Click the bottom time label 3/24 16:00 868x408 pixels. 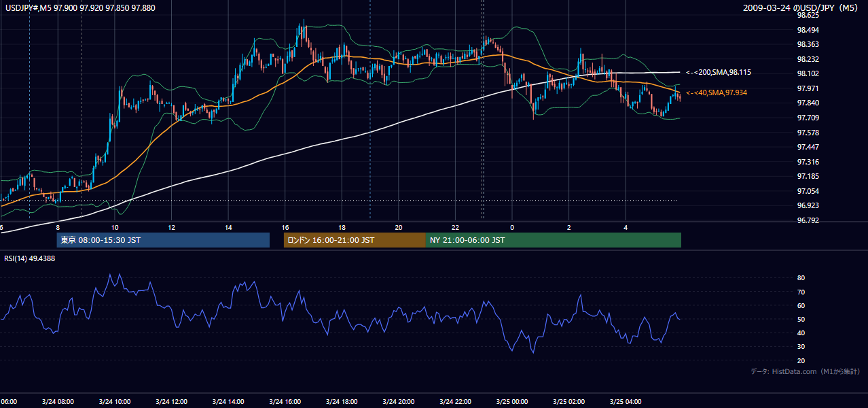click(285, 402)
